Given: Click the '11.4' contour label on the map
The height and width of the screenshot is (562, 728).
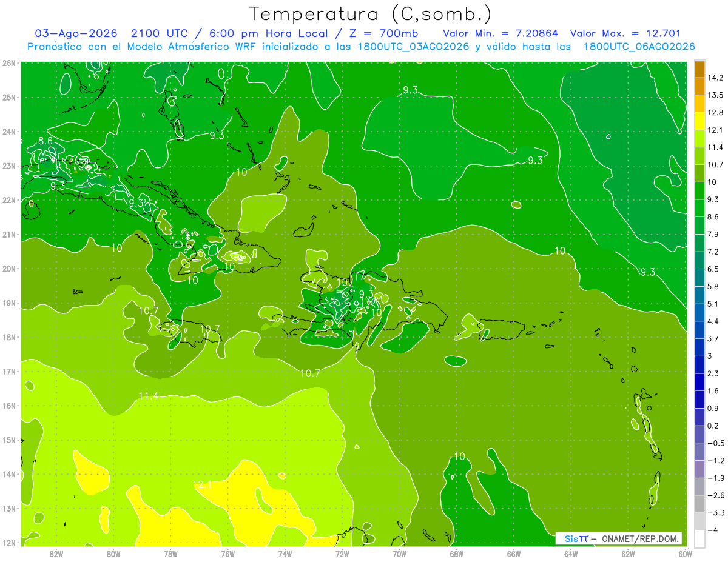Looking at the screenshot, I should tap(148, 396).
